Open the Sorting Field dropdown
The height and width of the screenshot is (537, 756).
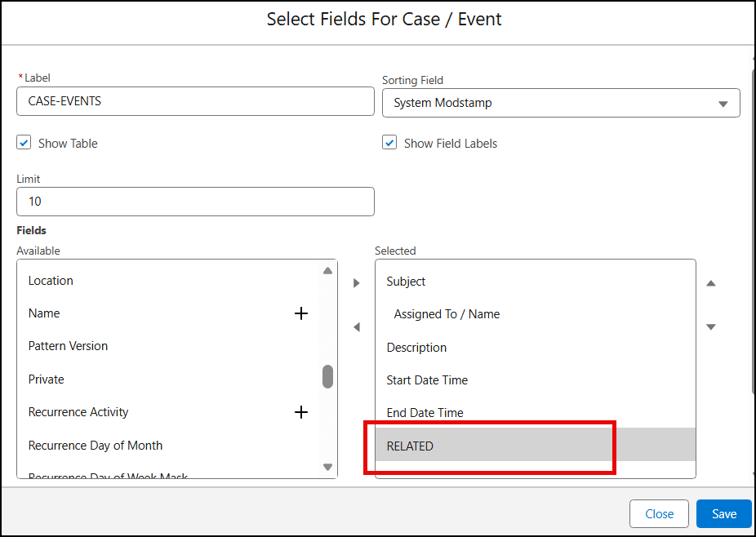click(560, 103)
